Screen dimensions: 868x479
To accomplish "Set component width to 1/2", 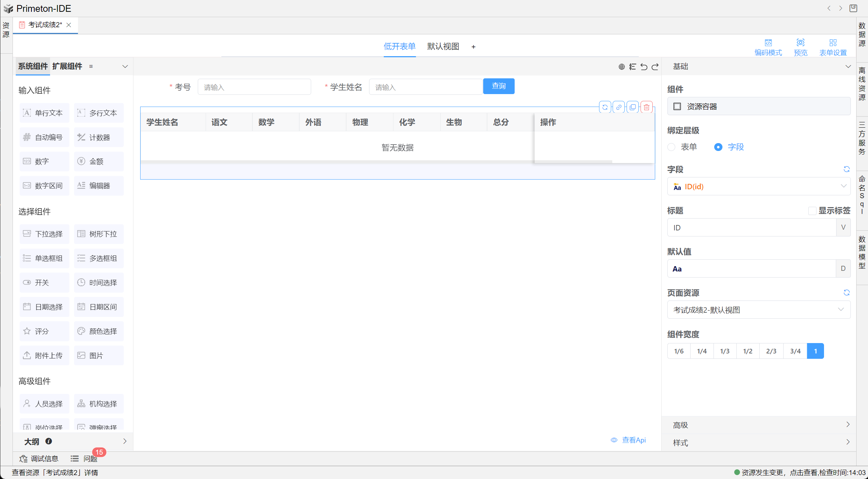I will pos(748,351).
